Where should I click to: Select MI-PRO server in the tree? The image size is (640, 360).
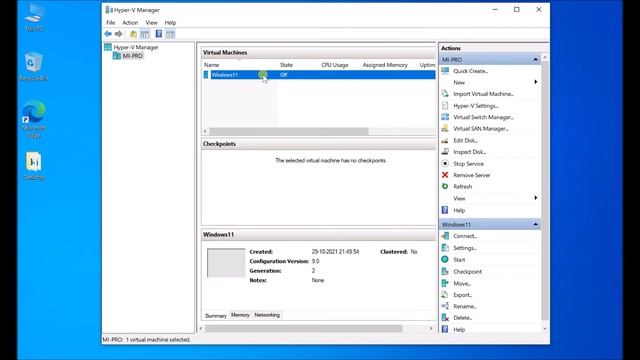coord(133,56)
